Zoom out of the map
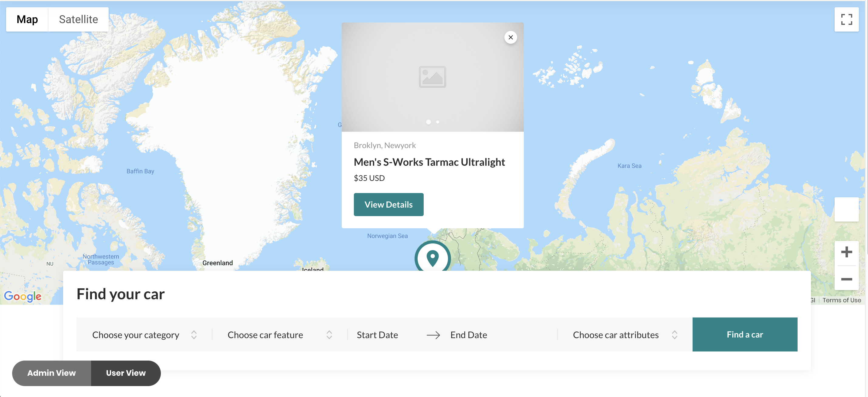 point(846,279)
